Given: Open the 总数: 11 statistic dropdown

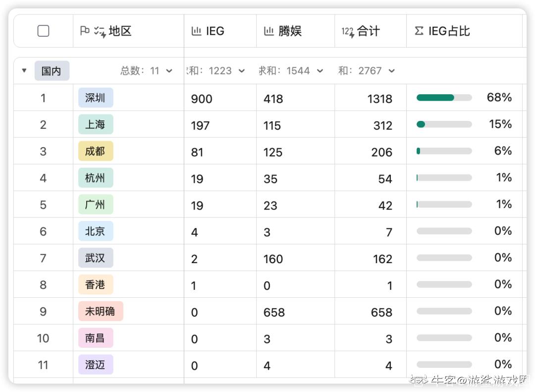Looking at the screenshot, I should 146,71.
